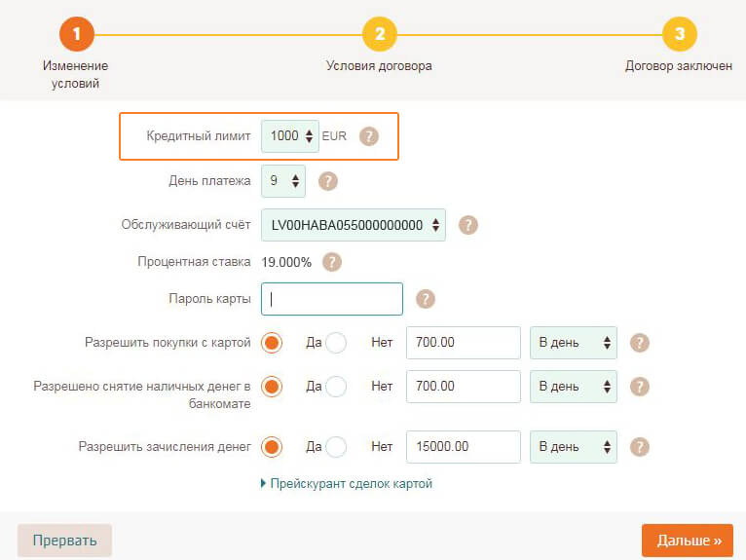Viewport: 746px width, 560px height.
Task: Click the Обслуживающий счёт label
Action: (x=186, y=225)
